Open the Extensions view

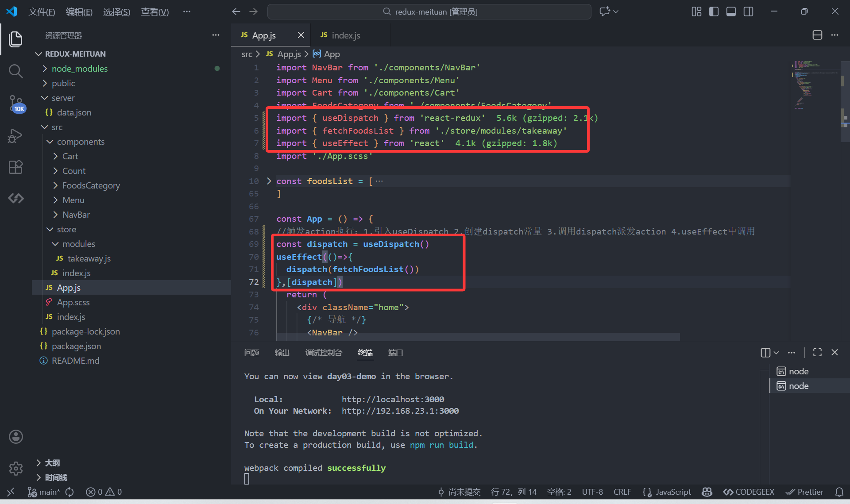15,167
